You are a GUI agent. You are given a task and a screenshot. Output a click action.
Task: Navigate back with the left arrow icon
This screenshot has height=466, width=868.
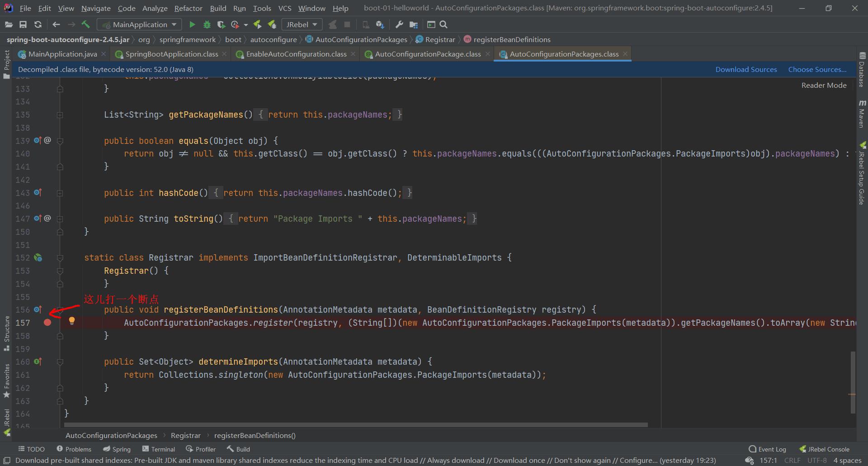pos(56,24)
